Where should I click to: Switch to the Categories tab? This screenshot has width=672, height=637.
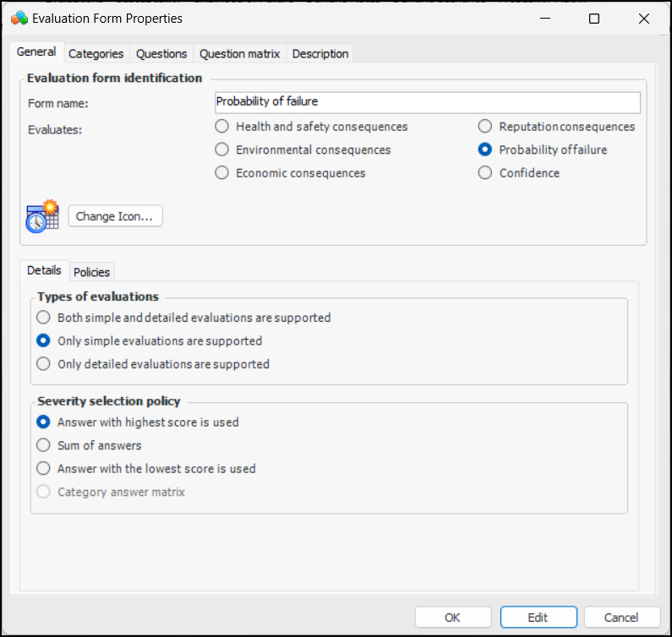96,53
